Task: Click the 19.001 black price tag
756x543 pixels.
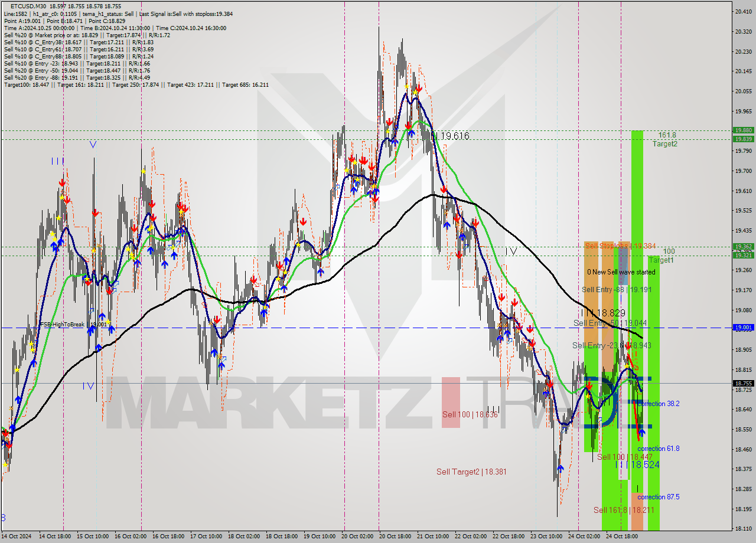Action: (x=743, y=328)
